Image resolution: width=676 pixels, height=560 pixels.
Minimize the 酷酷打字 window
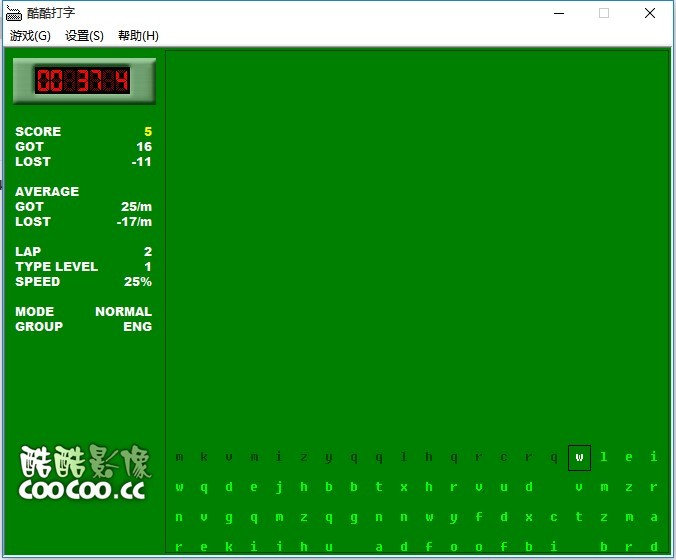click(558, 13)
